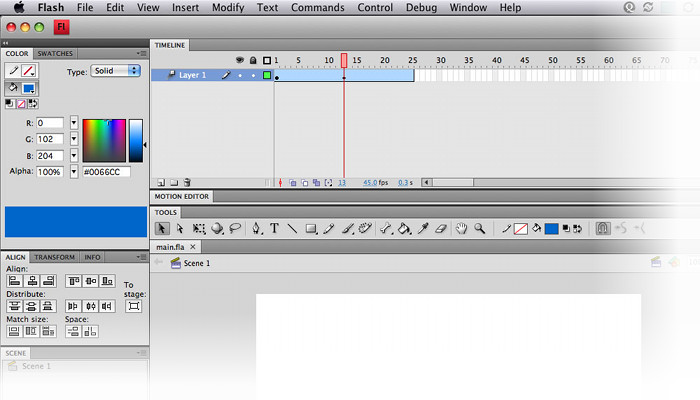The width and height of the screenshot is (700, 400).
Task: Open the Alpha value slider arrow
Action: (74, 171)
